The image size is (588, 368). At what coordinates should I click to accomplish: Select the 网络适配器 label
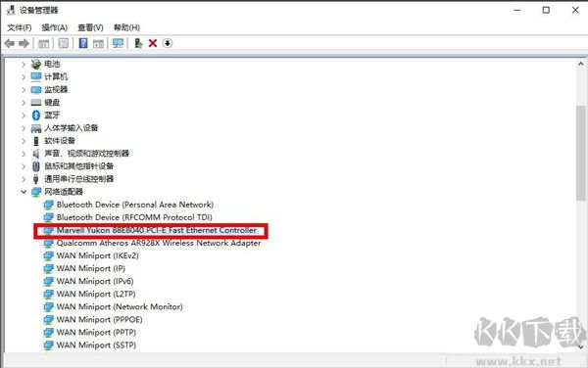(64, 192)
